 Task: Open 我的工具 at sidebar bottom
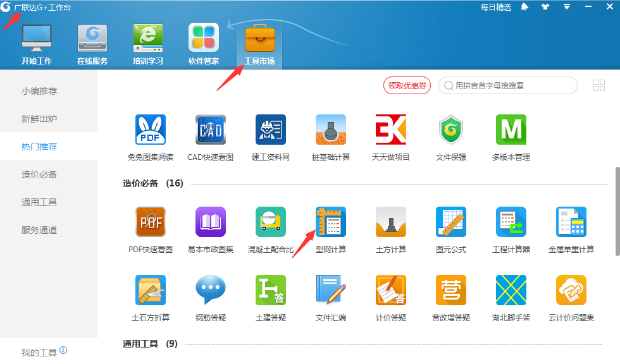[x=39, y=353]
